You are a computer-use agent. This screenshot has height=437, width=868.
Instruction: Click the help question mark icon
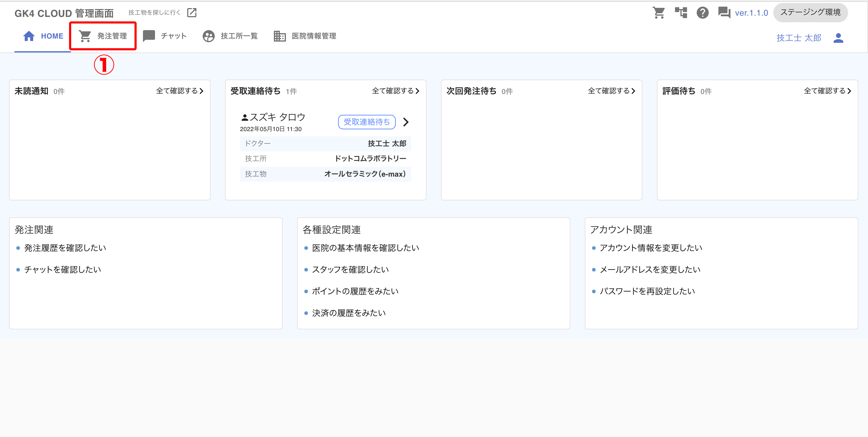(x=702, y=13)
